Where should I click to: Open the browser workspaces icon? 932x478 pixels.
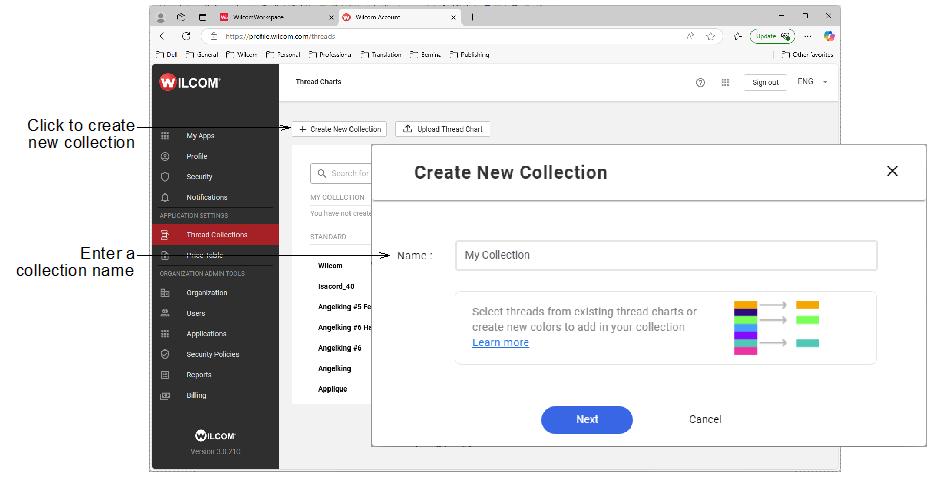tap(181, 17)
